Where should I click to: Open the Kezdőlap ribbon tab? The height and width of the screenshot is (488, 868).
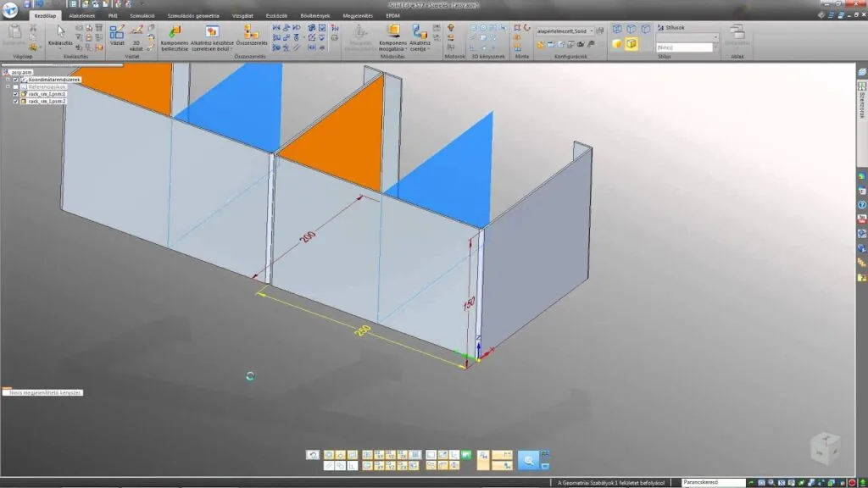pos(46,16)
